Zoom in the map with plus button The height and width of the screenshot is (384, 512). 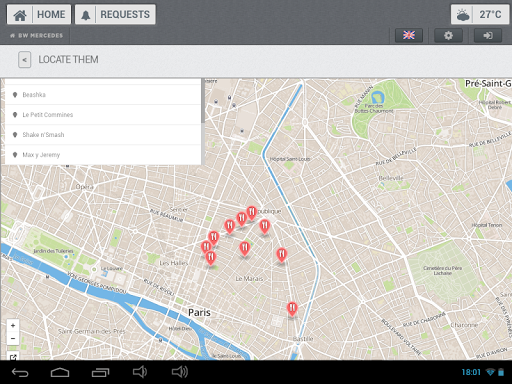click(13, 326)
